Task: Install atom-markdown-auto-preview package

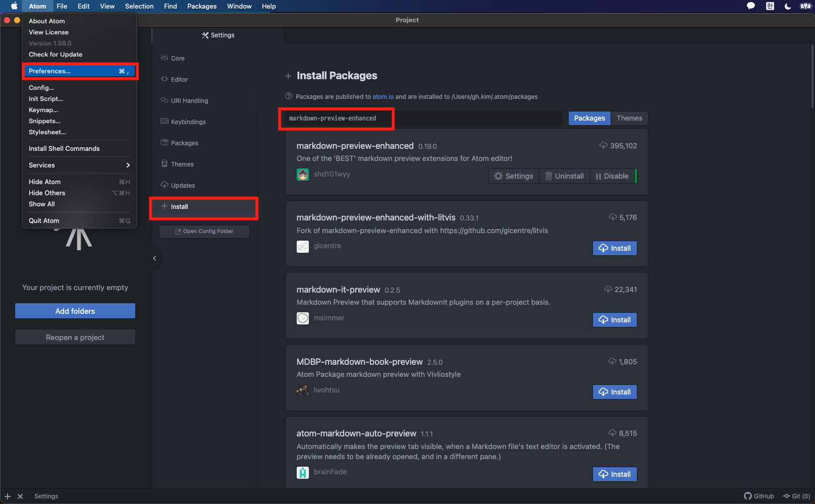Action: (615, 474)
